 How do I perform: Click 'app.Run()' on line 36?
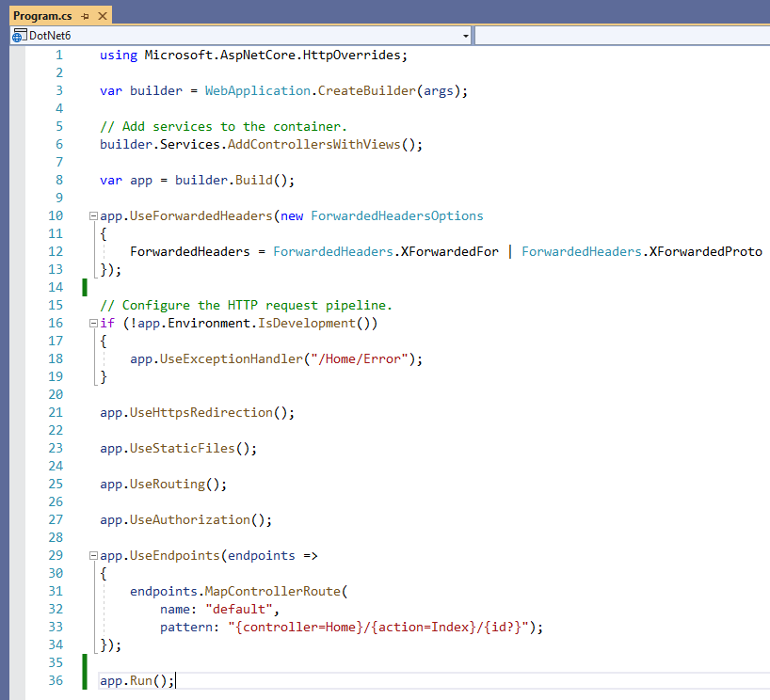pyautogui.click(x=133, y=681)
